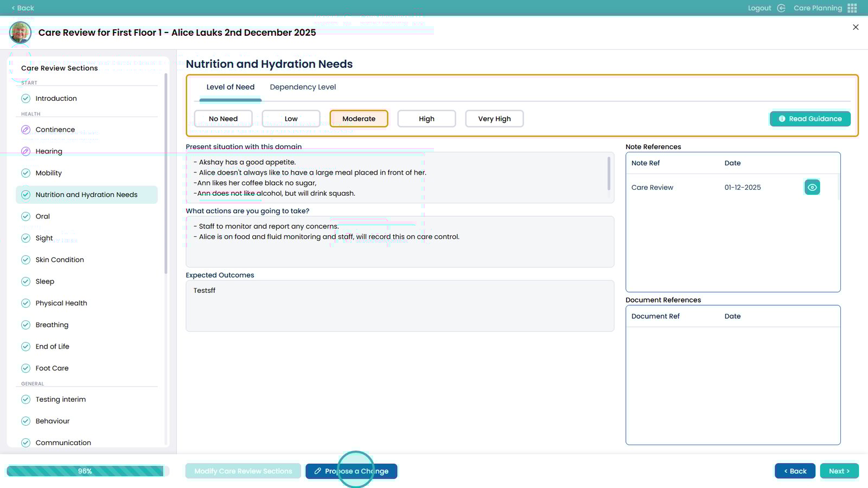Open the Level of Need tab
868x488 pixels.
tap(230, 87)
